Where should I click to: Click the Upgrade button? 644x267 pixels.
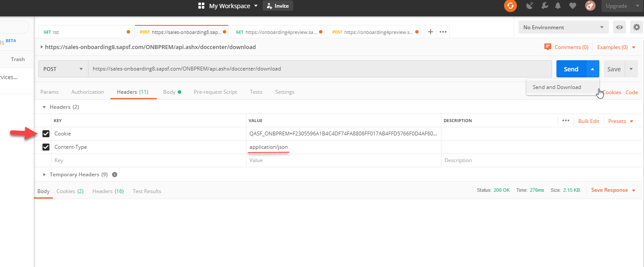(617, 6)
